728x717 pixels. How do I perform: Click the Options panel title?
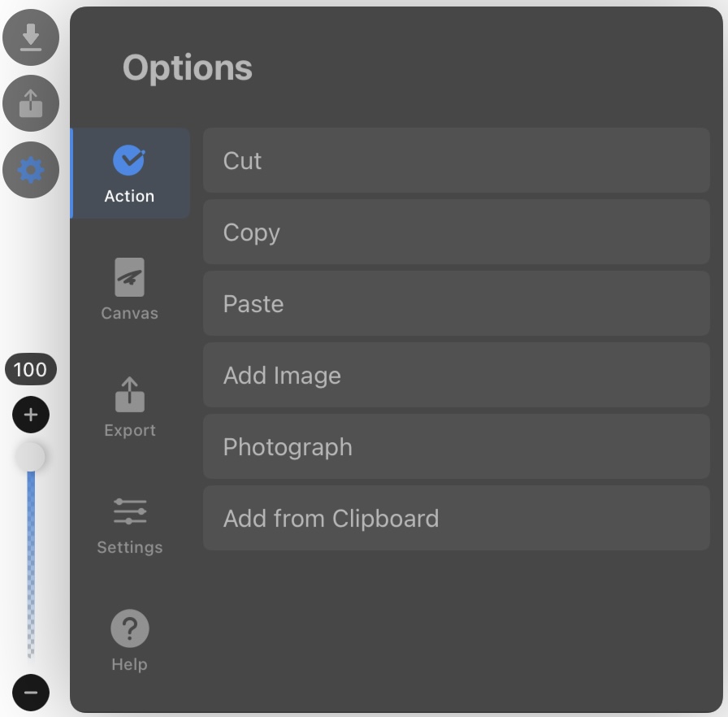tap(188, 67)
